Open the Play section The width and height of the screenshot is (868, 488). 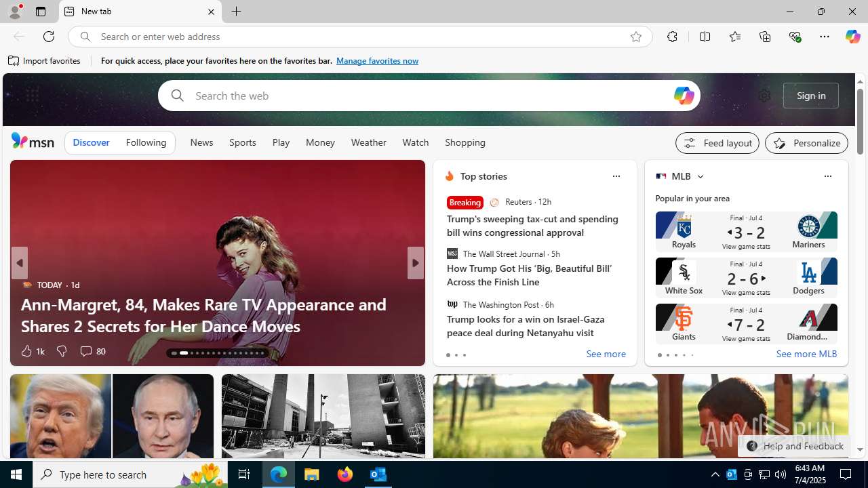coord(281,142)
